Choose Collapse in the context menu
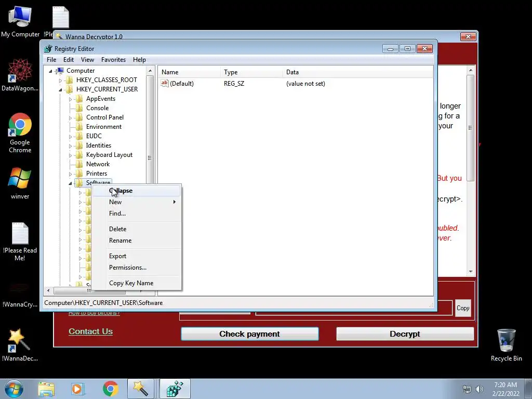The height and width of the screenshot is (399, 532). coord(137,191)
